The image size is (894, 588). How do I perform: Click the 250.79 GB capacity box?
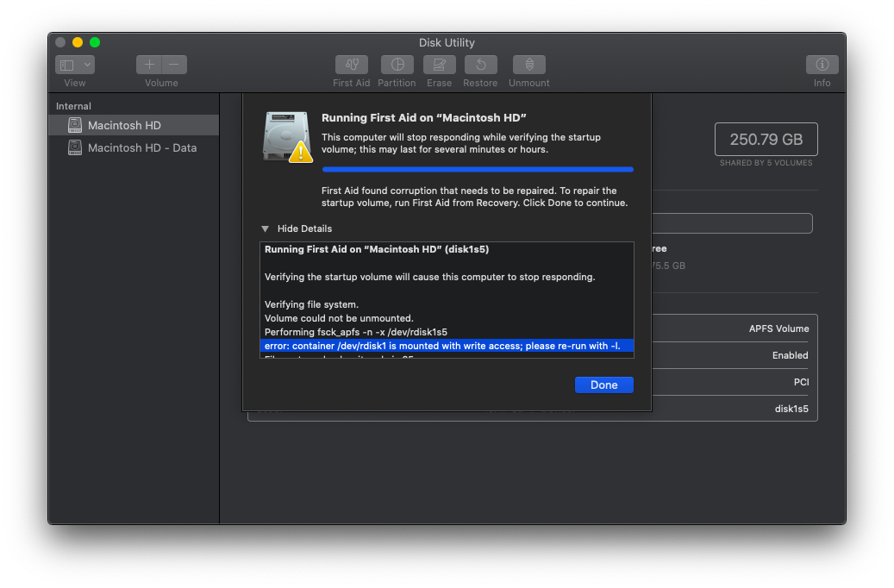[766, 139]
